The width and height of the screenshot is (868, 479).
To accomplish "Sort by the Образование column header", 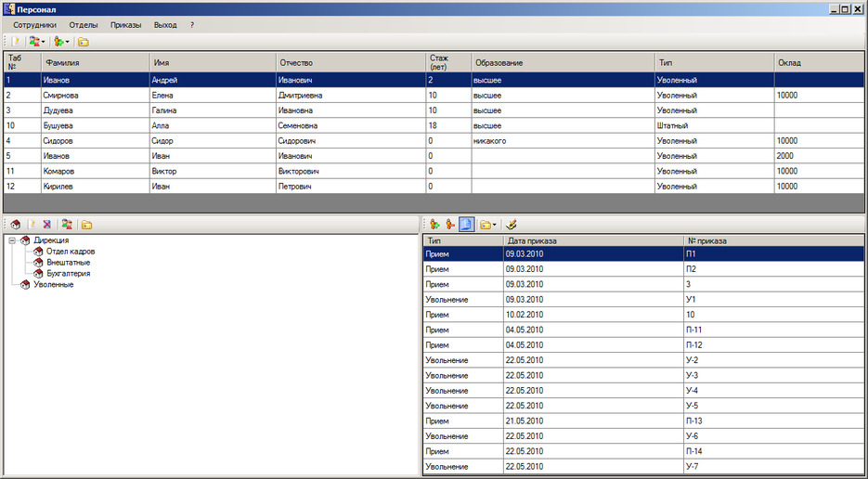I will [563, 62].
